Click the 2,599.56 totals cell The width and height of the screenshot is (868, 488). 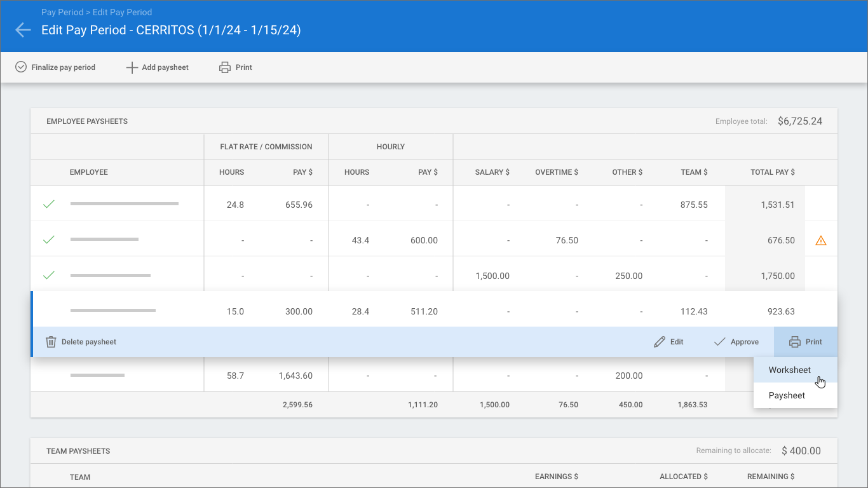297,405
